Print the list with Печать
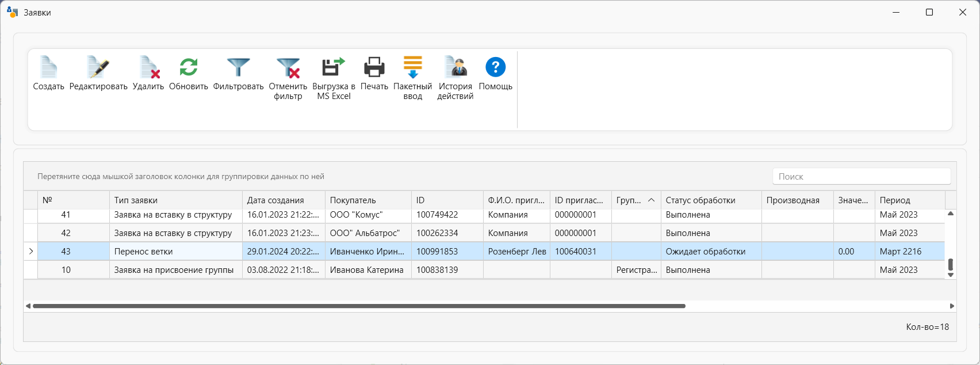This screenshot has width=980, height=365. (374, 73)
